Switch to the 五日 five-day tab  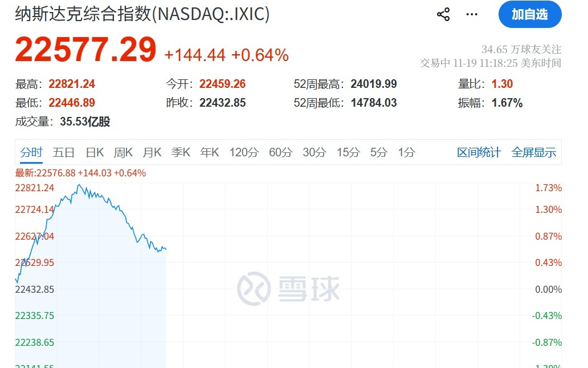coord(63,152)
